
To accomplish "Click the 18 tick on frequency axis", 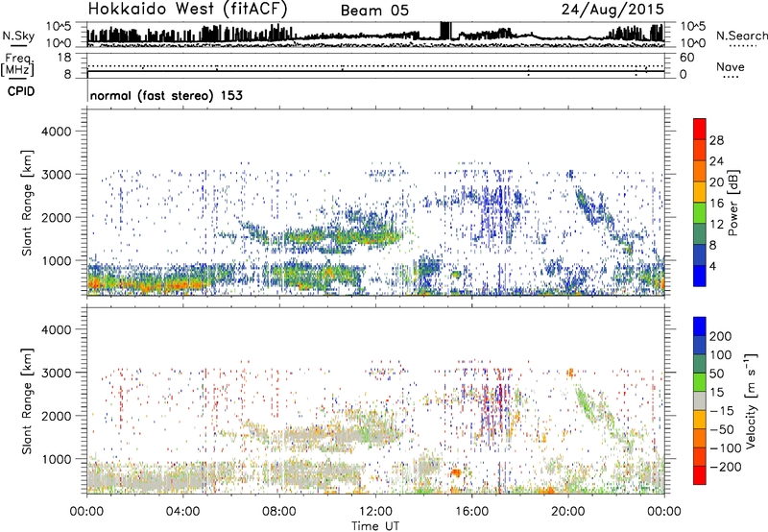I will [64, 58].
